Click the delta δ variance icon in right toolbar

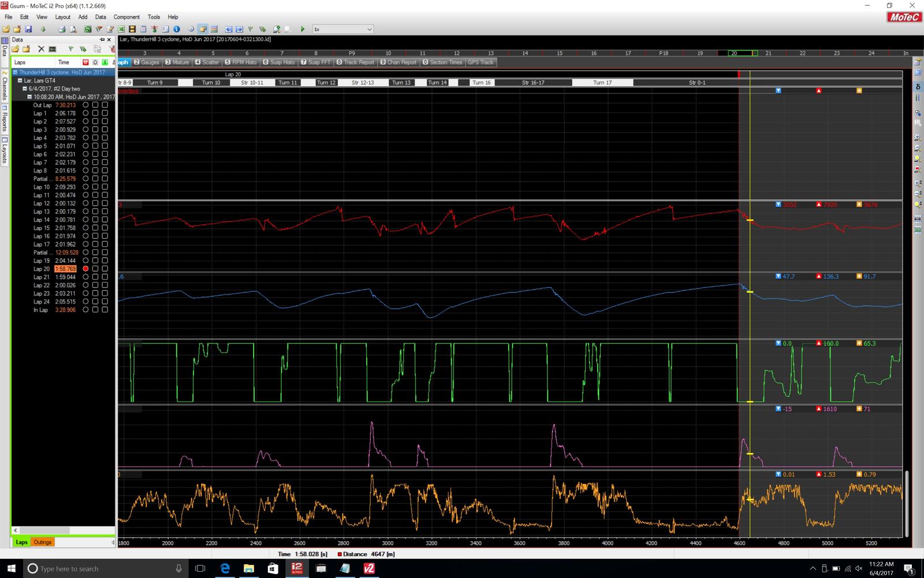(918, 86)
